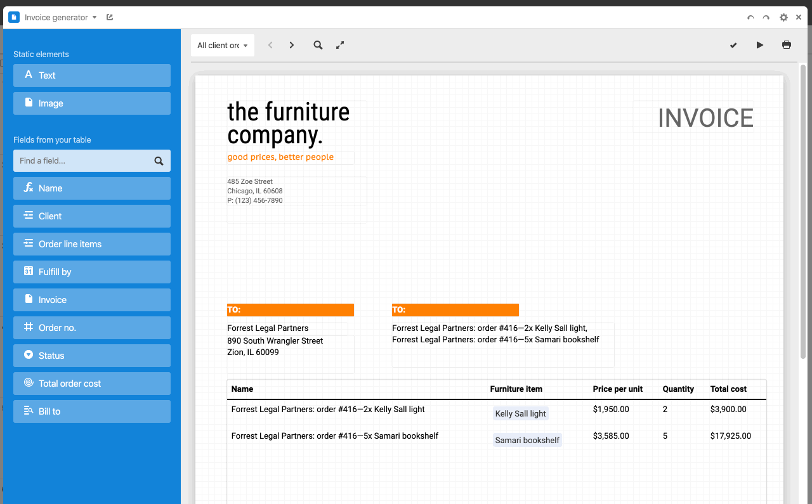Click the 'Price per unit' column header
Viewport: 812px width, 504px height.
618,389
